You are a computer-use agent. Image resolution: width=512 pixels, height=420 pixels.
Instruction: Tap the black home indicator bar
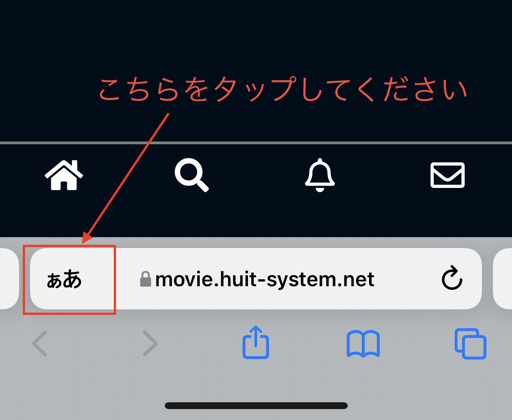point(256,405)
